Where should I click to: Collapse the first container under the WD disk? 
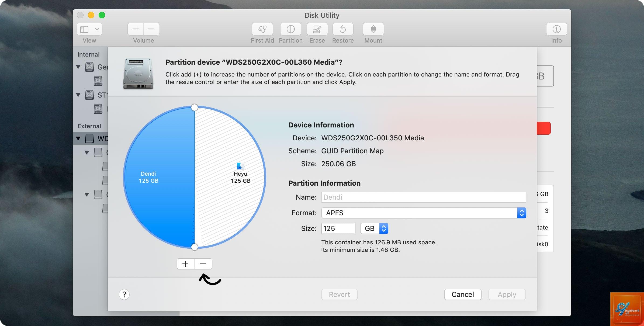87,152
